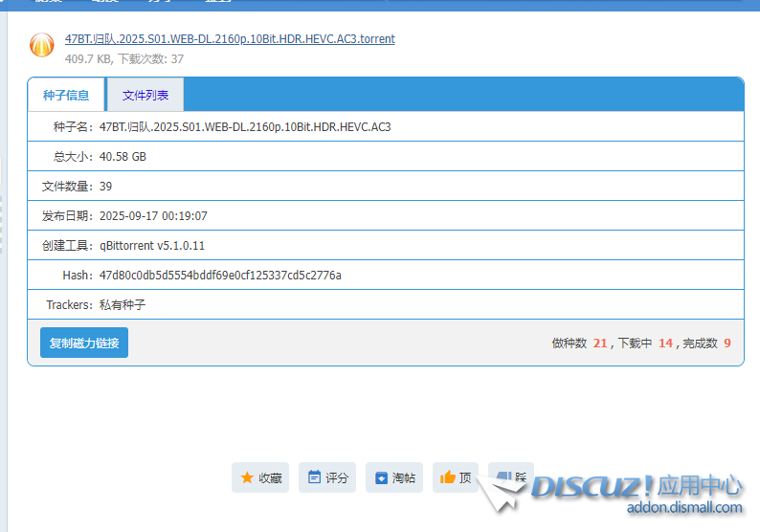The height and width of the screenshot is (532, 760).
Task: Click the completed count 9
Action: [x=727, y=344]
